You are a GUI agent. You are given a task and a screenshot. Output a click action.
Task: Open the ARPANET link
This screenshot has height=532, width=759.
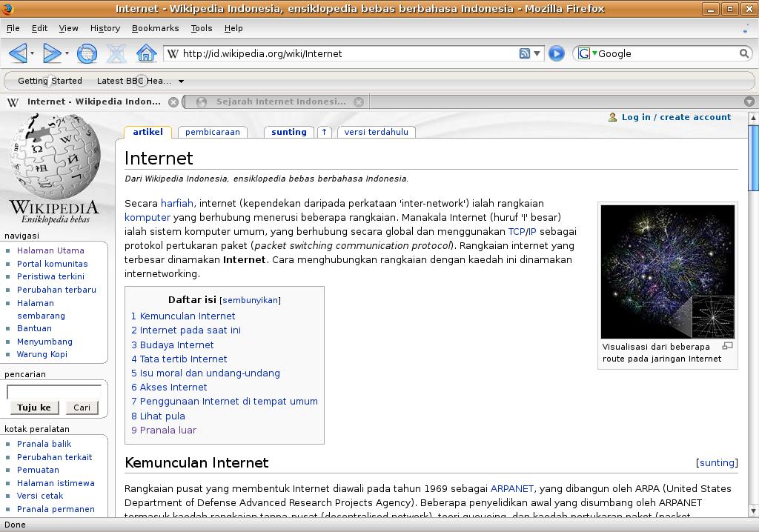[x=511, y=488]
